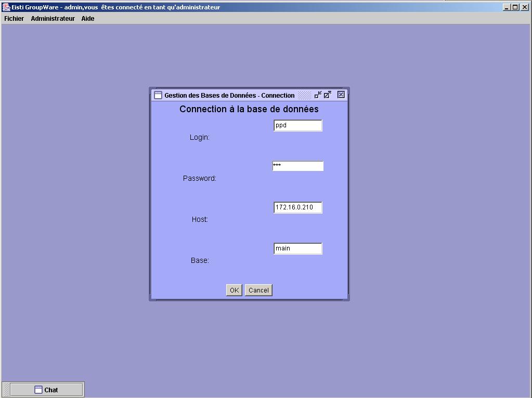Screen dimensions: 532x398
Task: Open the Fichier menu
Action: tap(14, 19)
